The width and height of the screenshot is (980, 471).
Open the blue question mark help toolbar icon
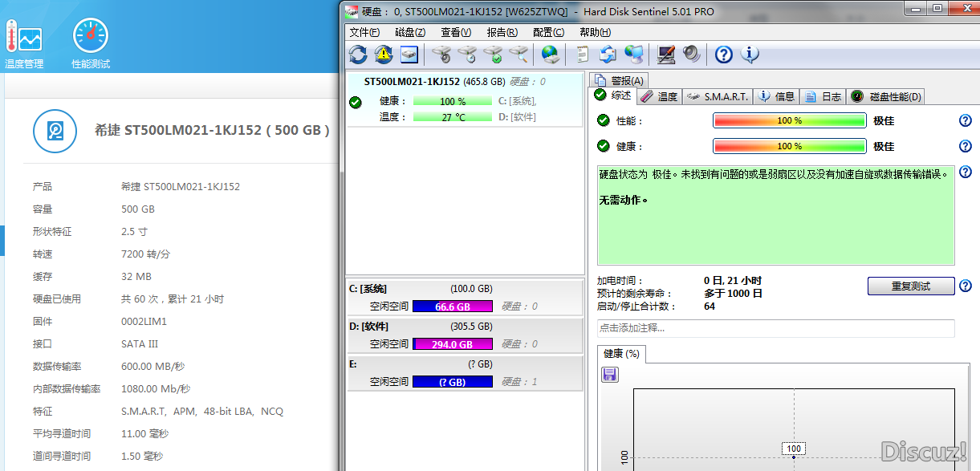724,55
